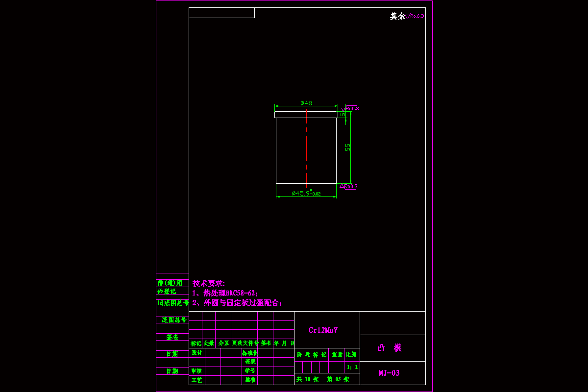
Task: Pick the 5 flange thickness dimension
Action: 343,115
